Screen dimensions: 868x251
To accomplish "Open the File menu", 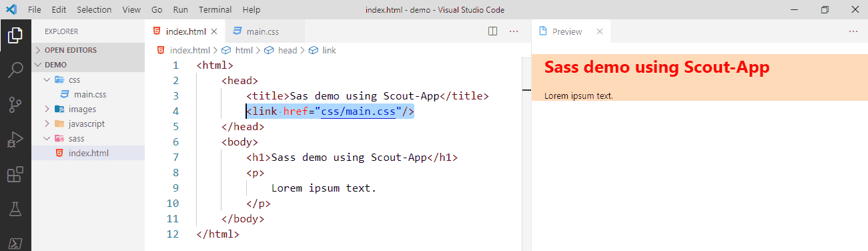I will coord(35,10).
